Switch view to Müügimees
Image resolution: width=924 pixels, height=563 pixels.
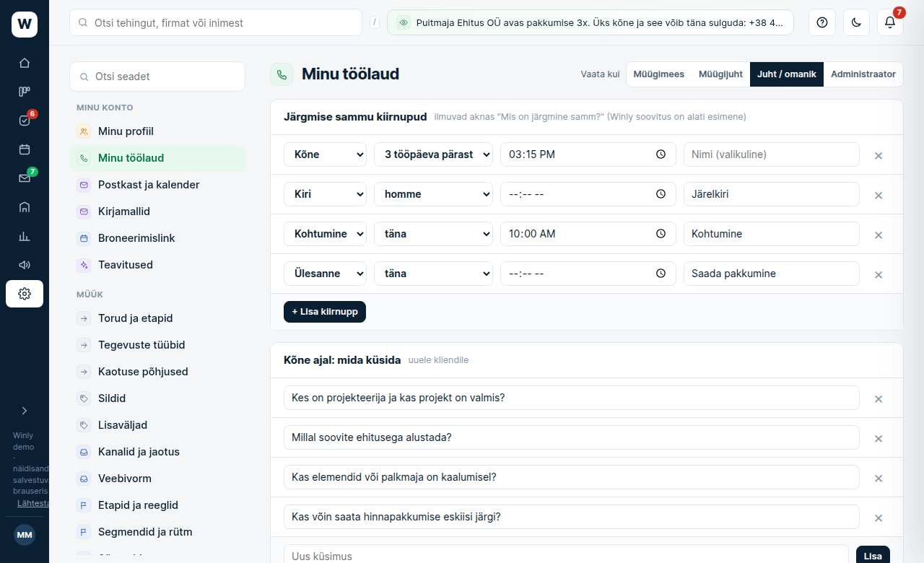click(x=658, y=74)
